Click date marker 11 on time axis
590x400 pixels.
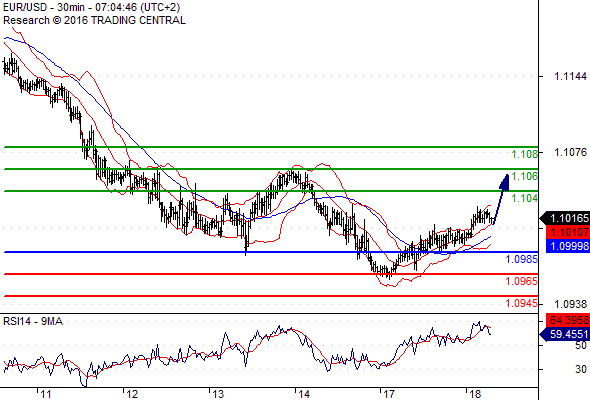click(x=46, y=394)
